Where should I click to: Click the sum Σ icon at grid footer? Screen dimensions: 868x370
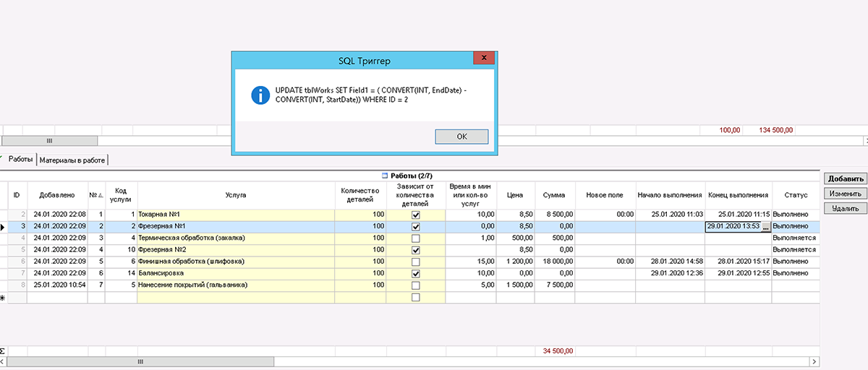pos(3,350)
